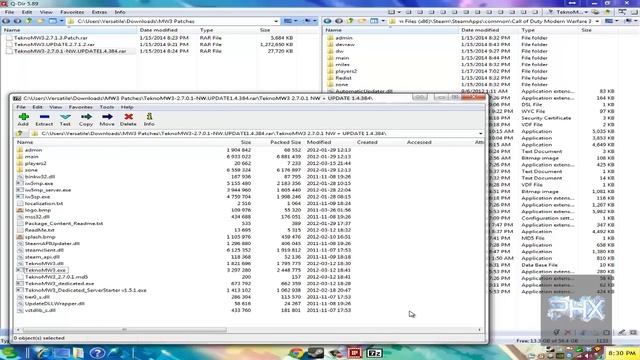Go up one folder in 7-Zip
Image resolution: width=640 pixels, height=360 pixels.
pos(19,133)
